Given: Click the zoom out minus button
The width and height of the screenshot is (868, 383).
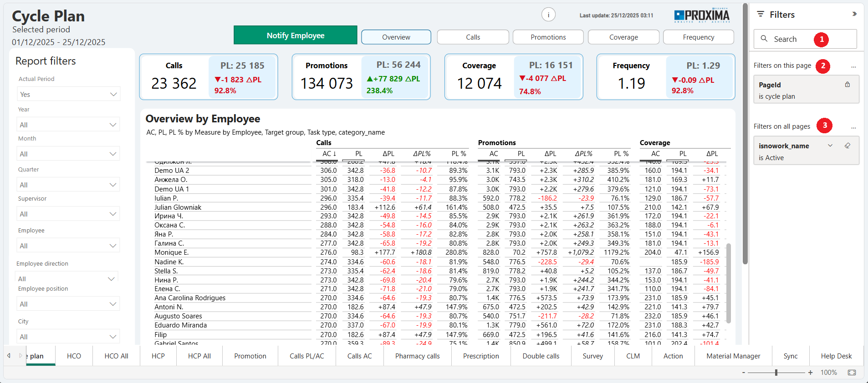Looking at the screenshot, I should 744,373.
